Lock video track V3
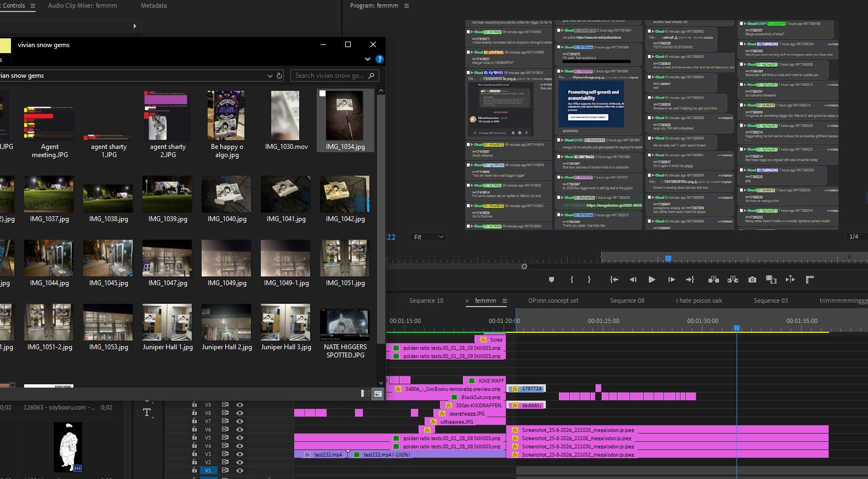868x479 pixels. pos(194,454)
